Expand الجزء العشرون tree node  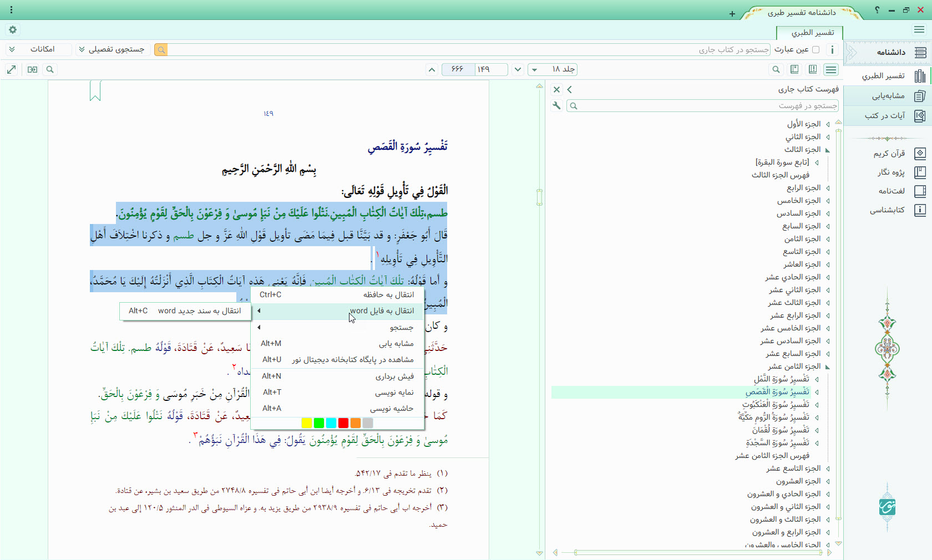pos(828,481)
